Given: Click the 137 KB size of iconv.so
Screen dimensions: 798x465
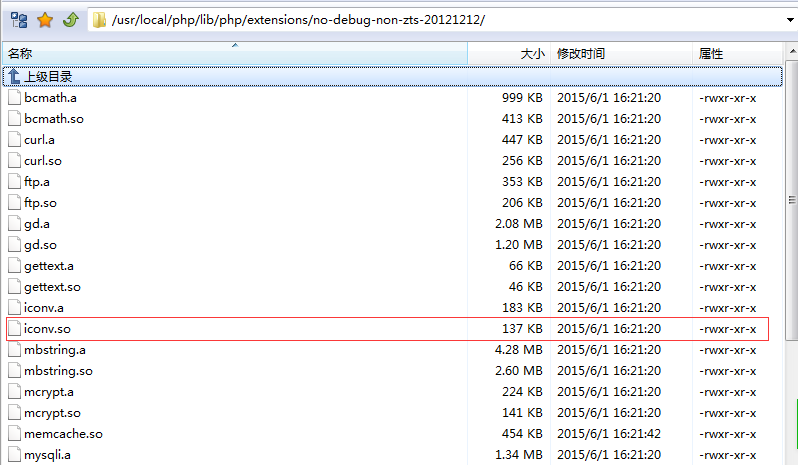Looking at the screenshot, I should pyautogui.click(x=522, y=329).
